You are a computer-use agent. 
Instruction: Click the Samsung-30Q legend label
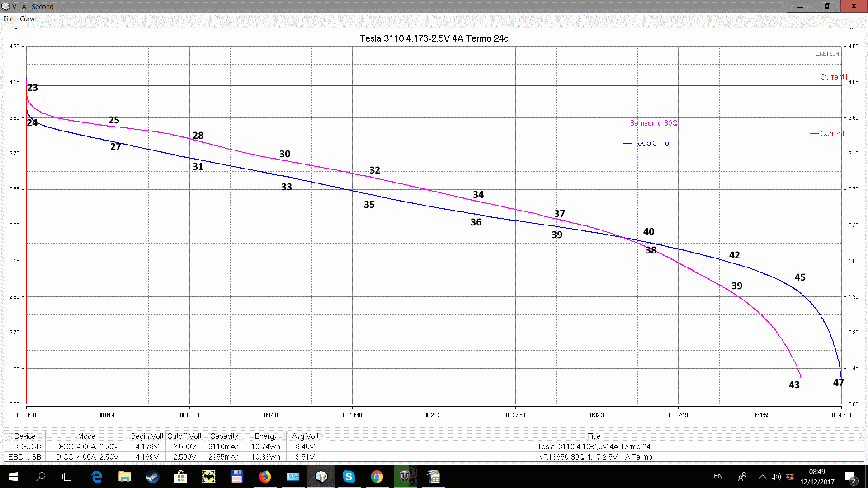[x=653, y=123]
